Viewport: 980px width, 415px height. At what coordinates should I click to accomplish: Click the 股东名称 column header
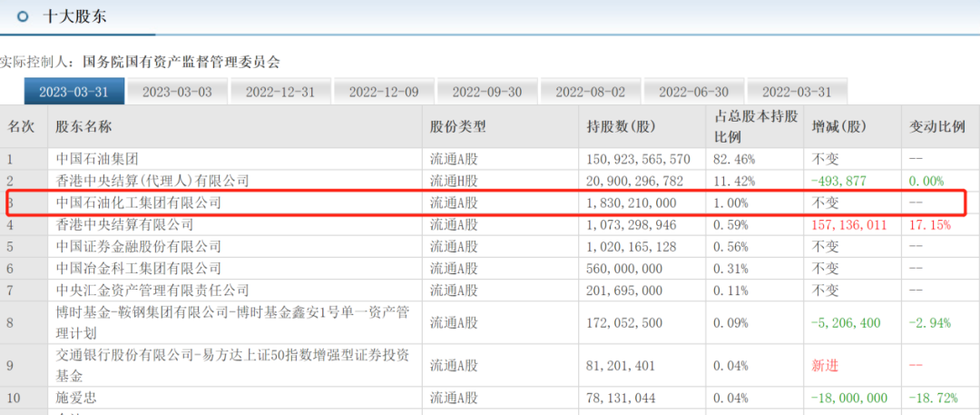pos(83,126)
